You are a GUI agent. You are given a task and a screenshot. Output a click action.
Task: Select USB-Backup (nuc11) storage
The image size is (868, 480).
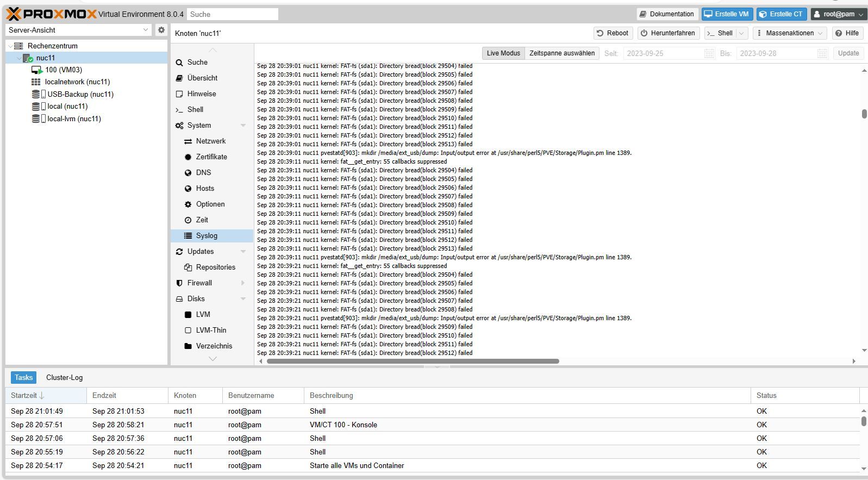80,94
